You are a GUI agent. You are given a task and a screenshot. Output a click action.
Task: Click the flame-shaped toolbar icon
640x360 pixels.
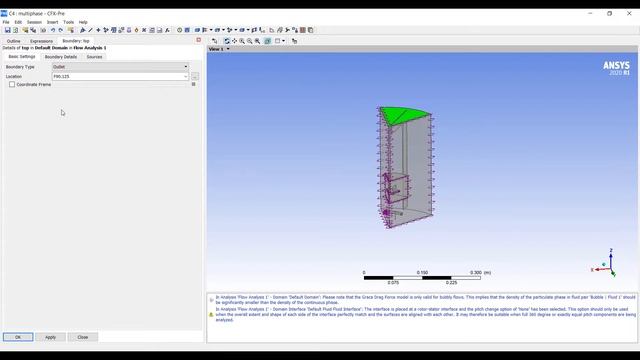136,30
